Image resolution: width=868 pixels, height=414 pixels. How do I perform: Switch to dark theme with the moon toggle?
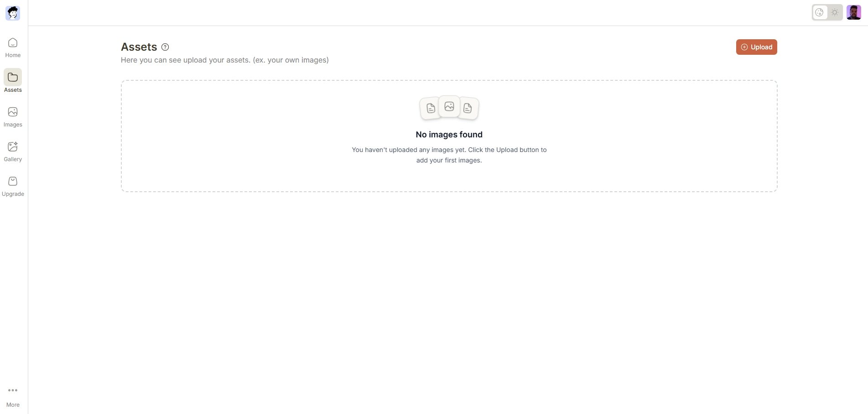820,12
